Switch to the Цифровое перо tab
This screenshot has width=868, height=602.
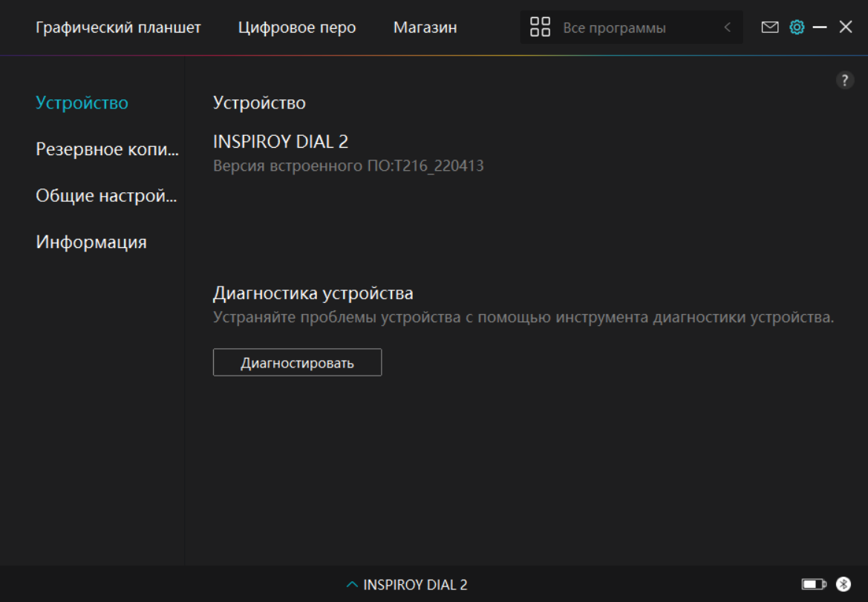tap(297, 27)
